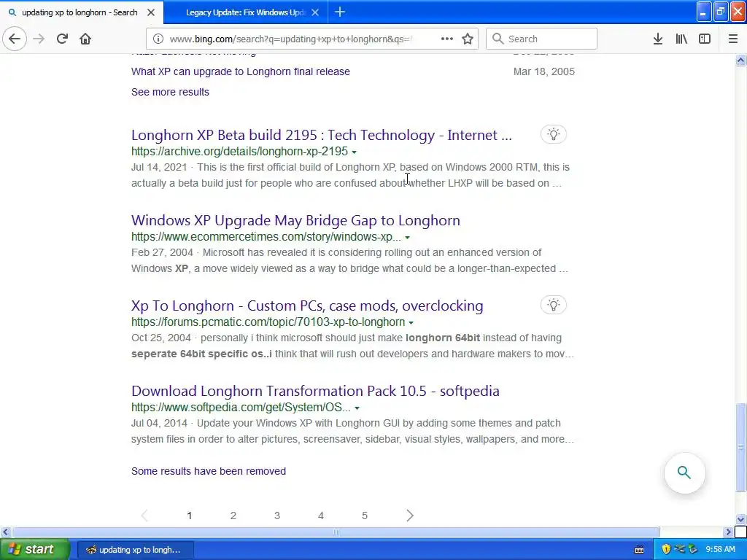The height and width of the screenshot is (560, 747).
Task: Bookmark this page with the star icon
Action: (x=468, y=39)
